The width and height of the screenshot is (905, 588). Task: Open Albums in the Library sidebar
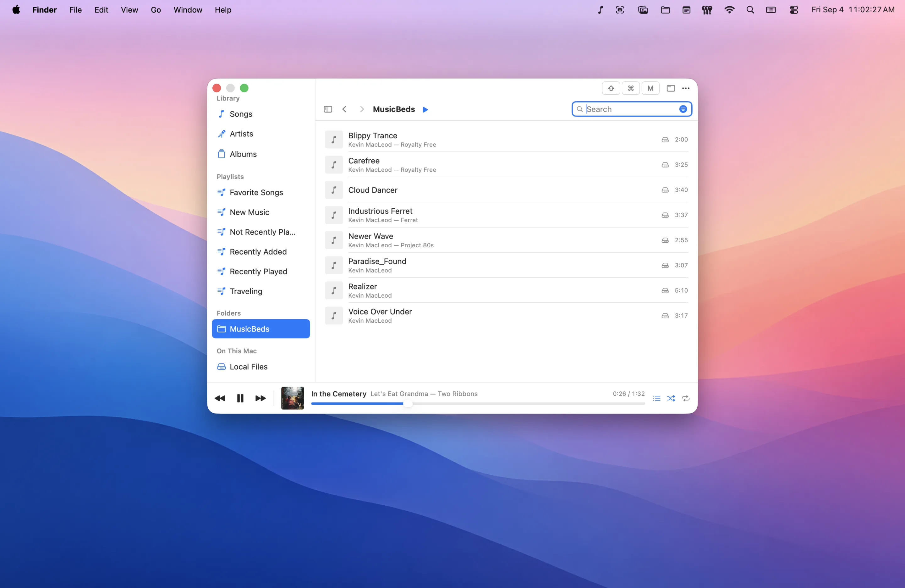pyautogui.click(x=261, y=154)
